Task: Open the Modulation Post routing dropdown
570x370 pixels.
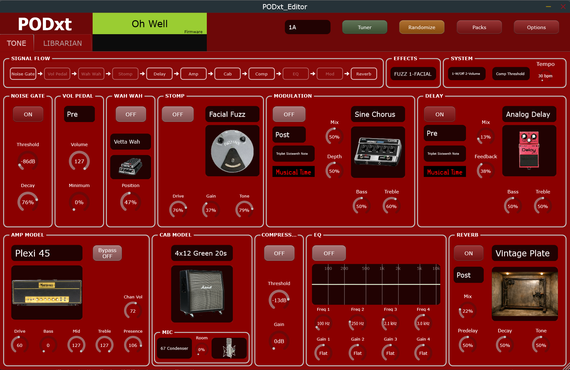Action: (x=289, y=134)
